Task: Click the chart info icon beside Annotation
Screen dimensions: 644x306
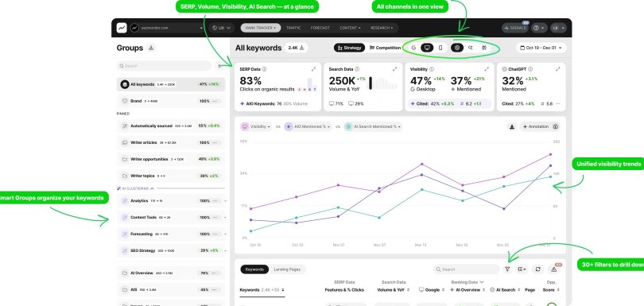Action: click(556, 127)
